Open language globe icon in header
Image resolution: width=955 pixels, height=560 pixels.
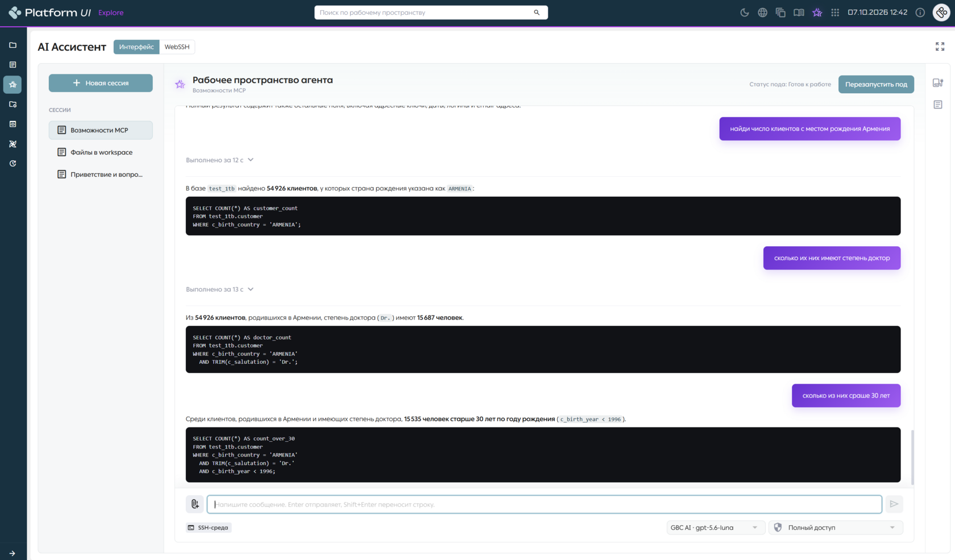coord(762,13)
